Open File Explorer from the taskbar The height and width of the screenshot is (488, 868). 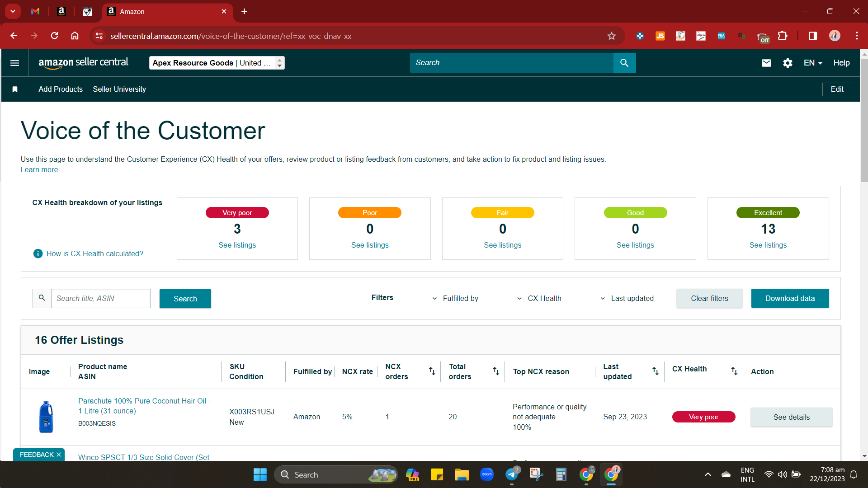coord(462,475)
